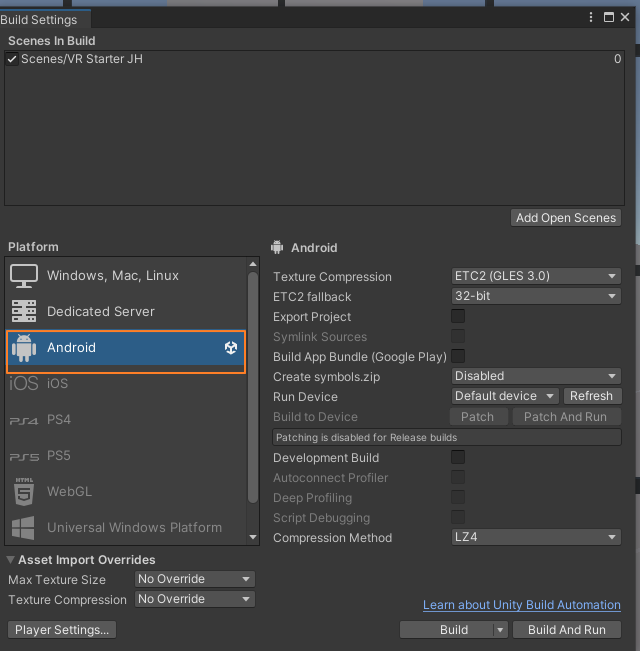Click the platform list scroll up arrow
Viewport: 640px width, 651px height.
[253, 264]
